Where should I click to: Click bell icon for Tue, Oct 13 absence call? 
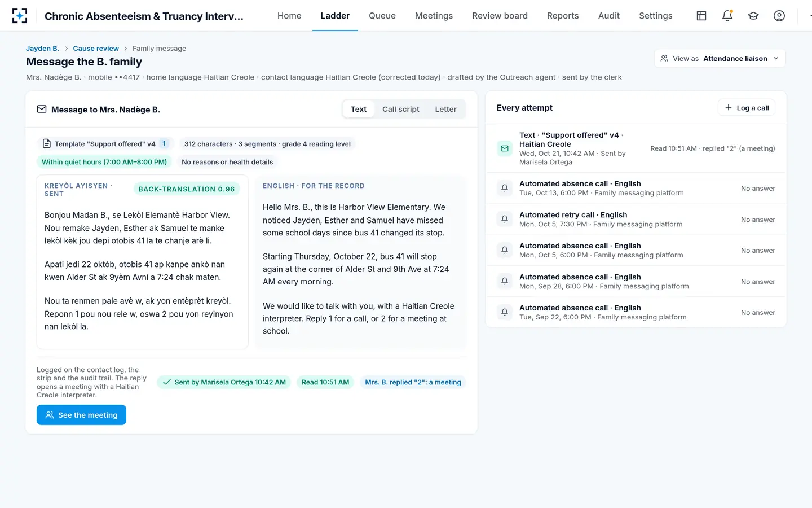(505, 188)
